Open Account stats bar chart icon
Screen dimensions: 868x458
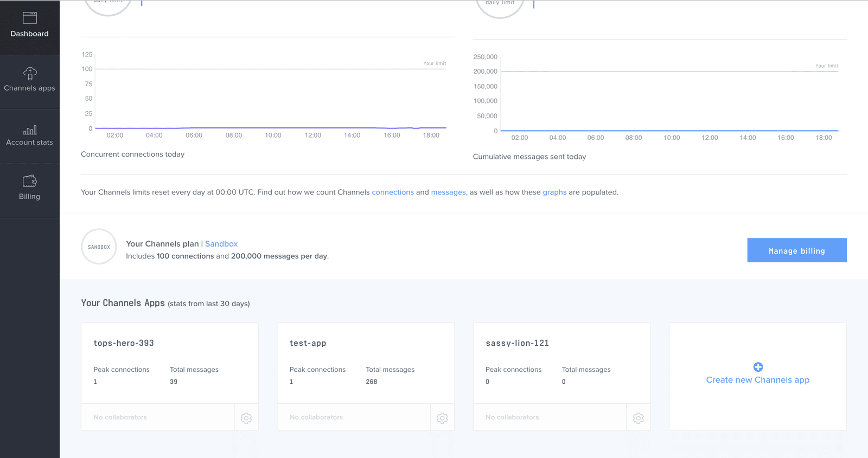pyautogui.click(x=30, y=130)
